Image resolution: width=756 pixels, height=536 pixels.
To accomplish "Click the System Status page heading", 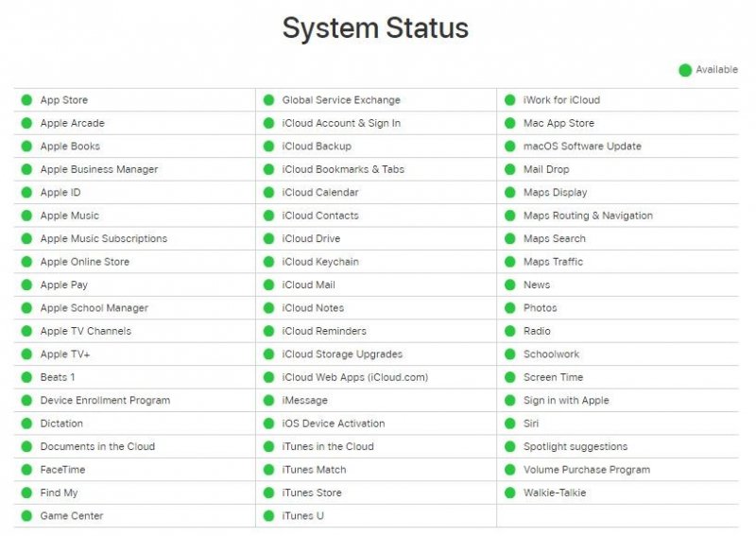I will click(375, 28).
